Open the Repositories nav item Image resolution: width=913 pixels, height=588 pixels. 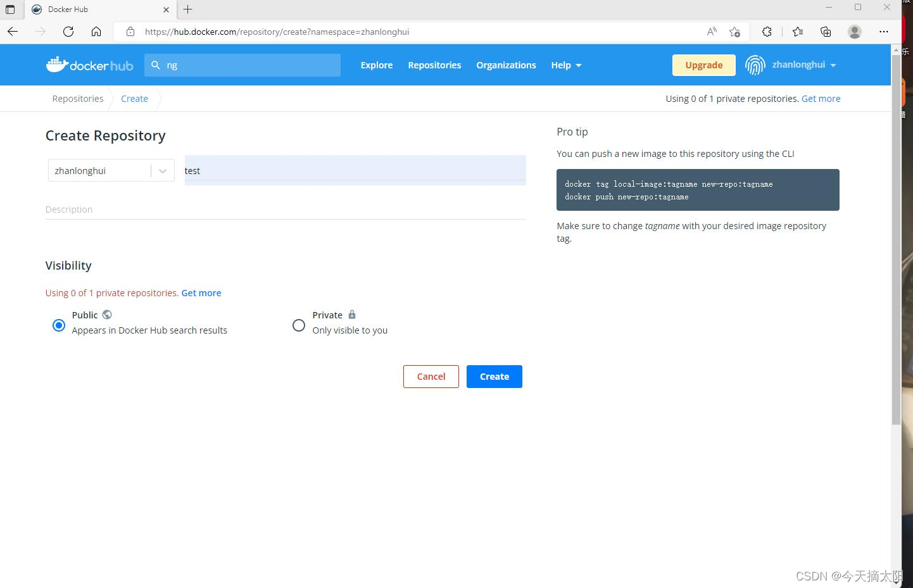(434, 65)
